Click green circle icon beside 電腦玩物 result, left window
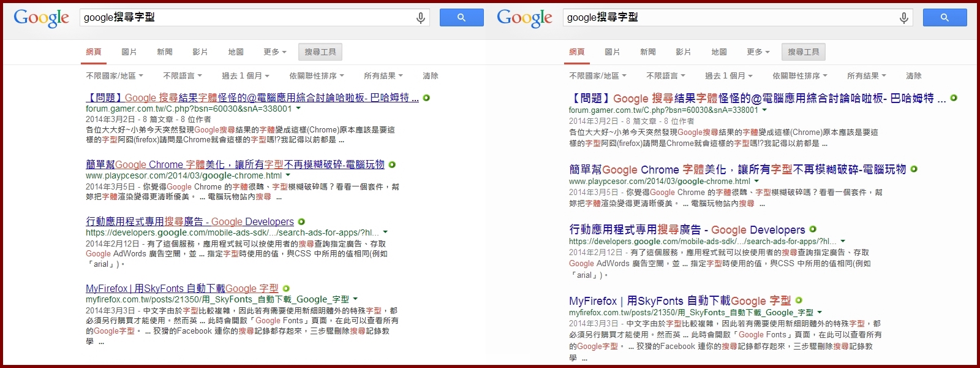 click(392, 164)
